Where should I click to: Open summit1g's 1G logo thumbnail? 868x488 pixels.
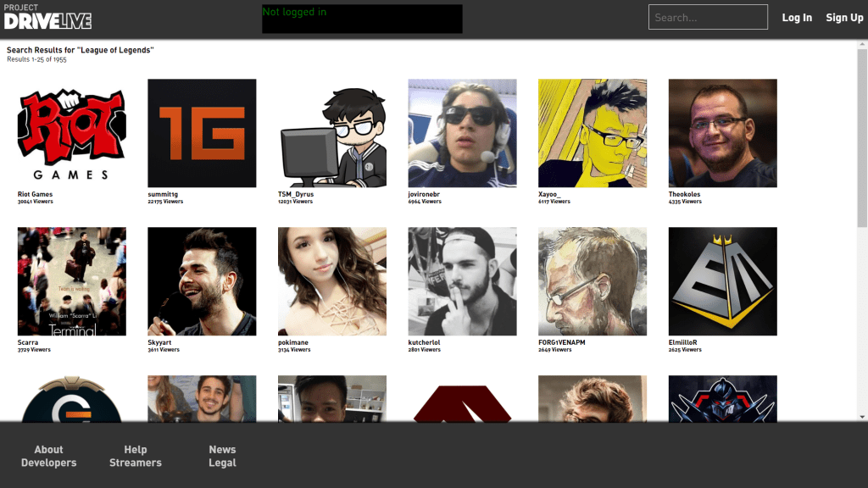point(202,133)
